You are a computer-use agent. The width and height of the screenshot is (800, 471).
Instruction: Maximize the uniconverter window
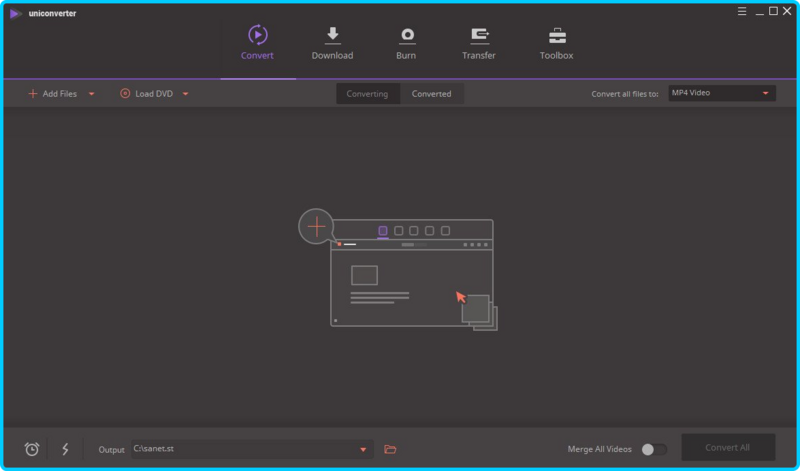pos(773,11)
